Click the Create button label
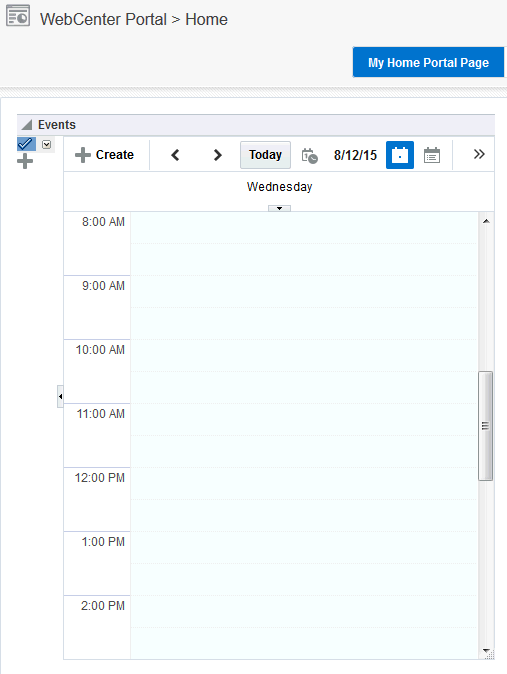 (115, 155)
